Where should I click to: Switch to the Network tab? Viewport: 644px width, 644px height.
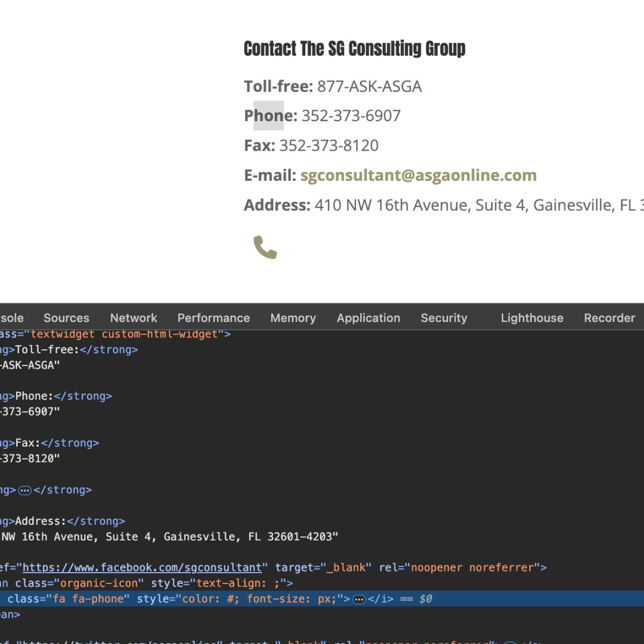[134, 318]
